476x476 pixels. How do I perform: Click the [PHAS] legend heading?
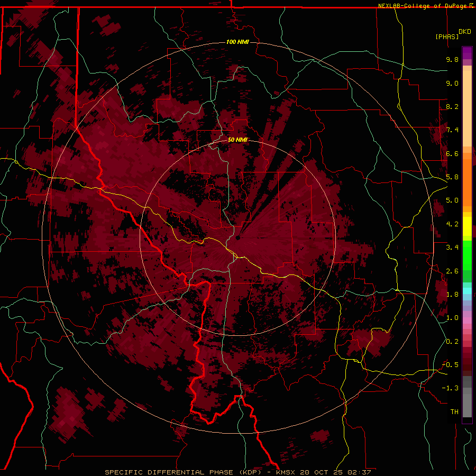[447, 36]
